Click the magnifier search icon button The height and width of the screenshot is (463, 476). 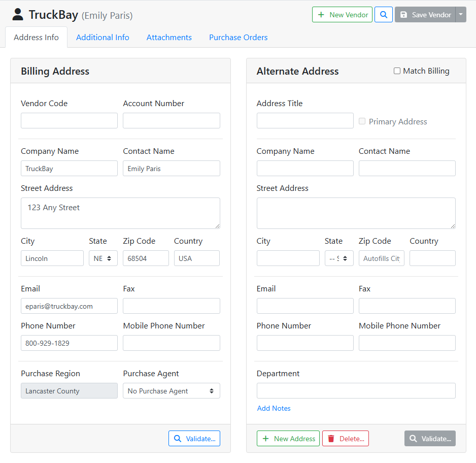384,15
